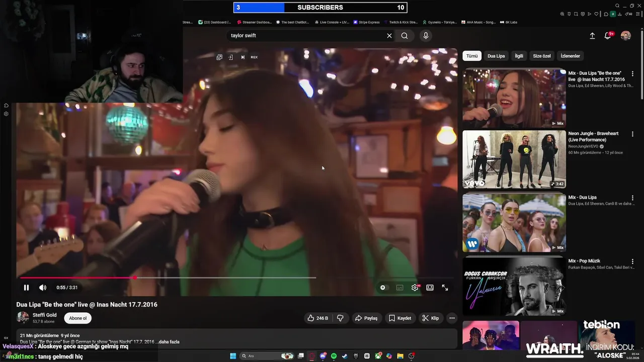This screenshot has height=362, width=644.
Task: Select the 'Size özel' filter chip
Action: pyautogui.click(x=542, y=56)
